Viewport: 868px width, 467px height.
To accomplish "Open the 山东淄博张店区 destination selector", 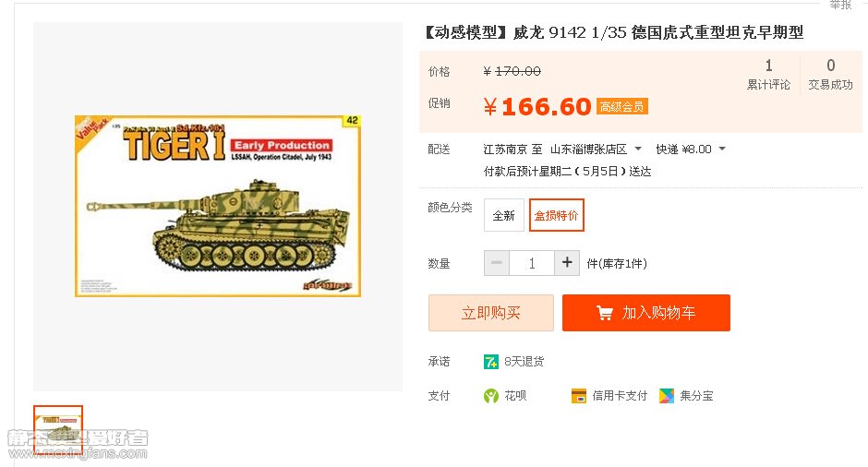I will (x=588, y=150).
